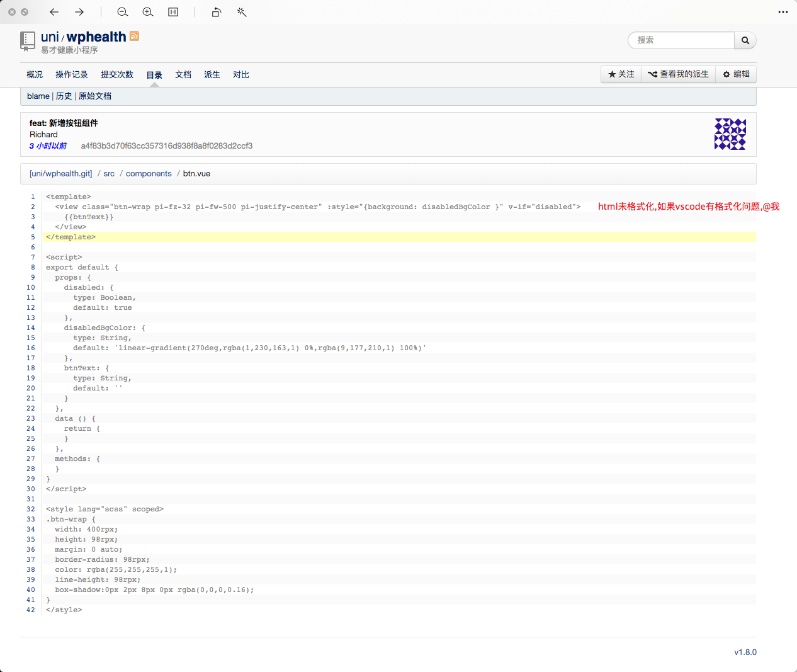Click the committer avatar thumbnail

[730, 134]
